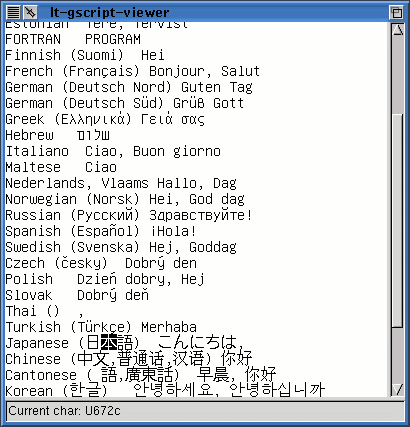Click the scrollbar up arrow
The height and width of the screenshot is (427, 410).
click(x=398, y=30)
